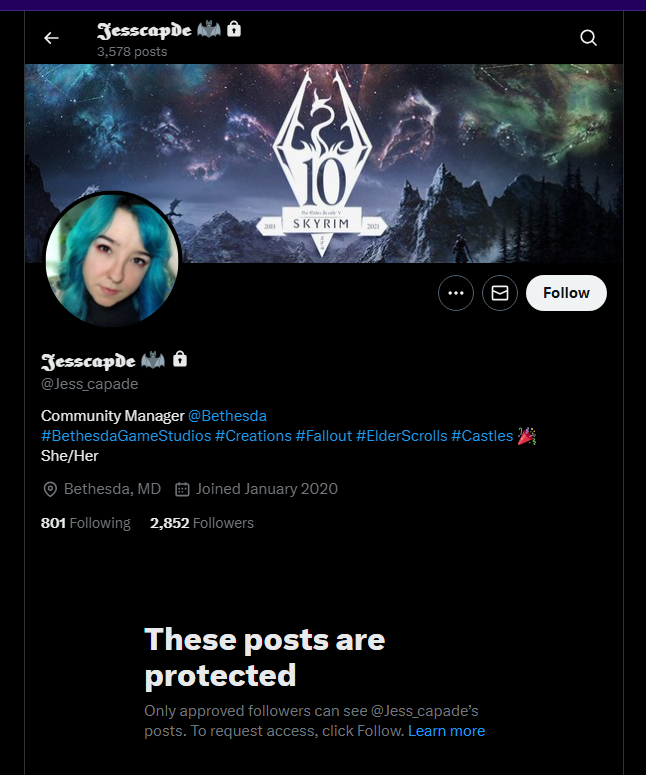646x775 pixels.
Task: Open the #BethesdaGameStudios hashtag
Action: tap(126, 436)
